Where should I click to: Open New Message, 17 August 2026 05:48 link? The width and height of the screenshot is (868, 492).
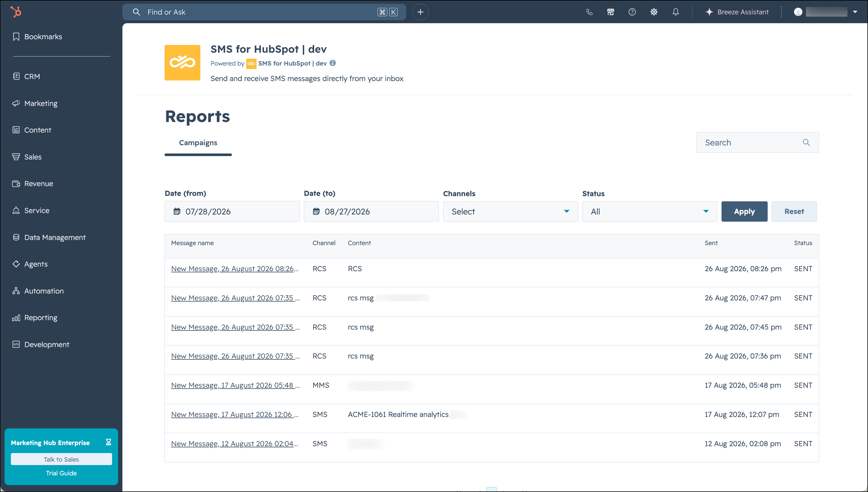click(235, 385)
